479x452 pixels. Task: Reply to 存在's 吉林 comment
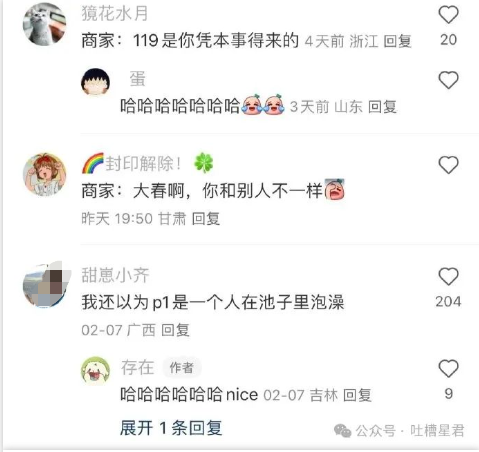click(357, 395)
